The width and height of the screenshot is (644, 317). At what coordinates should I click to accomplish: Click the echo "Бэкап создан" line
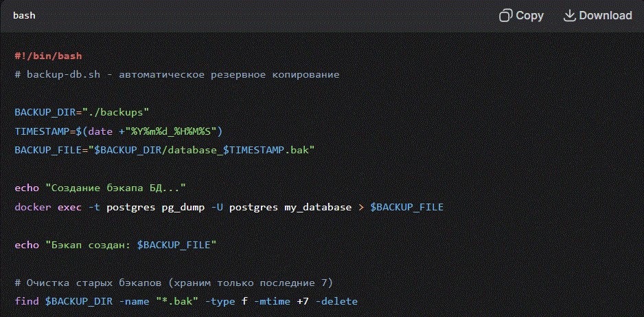[x=116, y=245]
